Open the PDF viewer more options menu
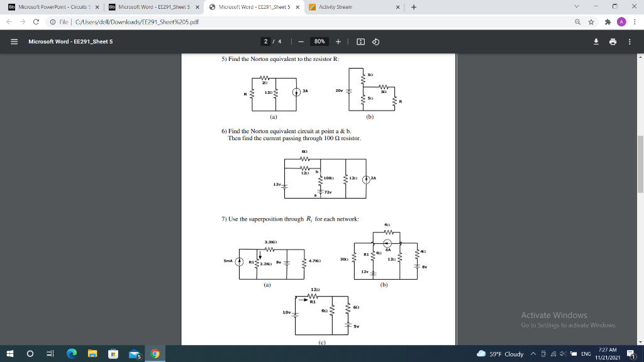Image resolution: width=644 pixels, height=362 pixels. coord(629,41)
